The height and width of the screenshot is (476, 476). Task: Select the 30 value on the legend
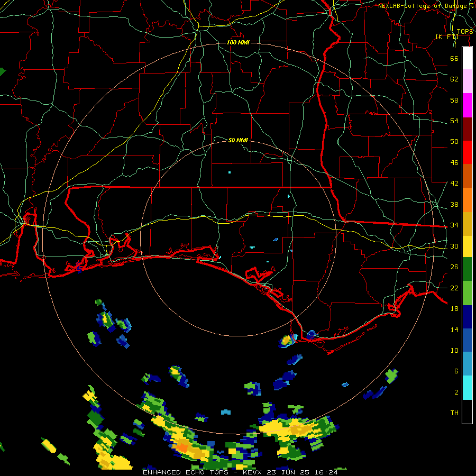(x=454, y=246)
